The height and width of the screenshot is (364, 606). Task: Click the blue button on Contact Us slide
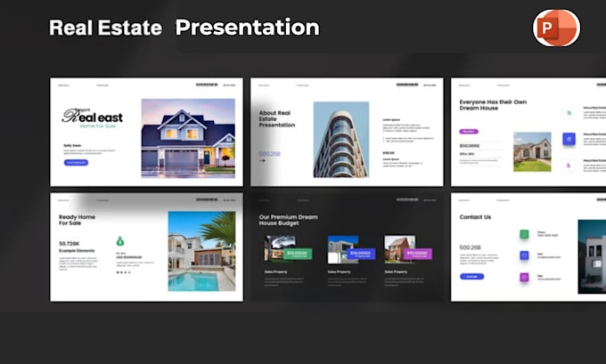(x=472, y=277)
